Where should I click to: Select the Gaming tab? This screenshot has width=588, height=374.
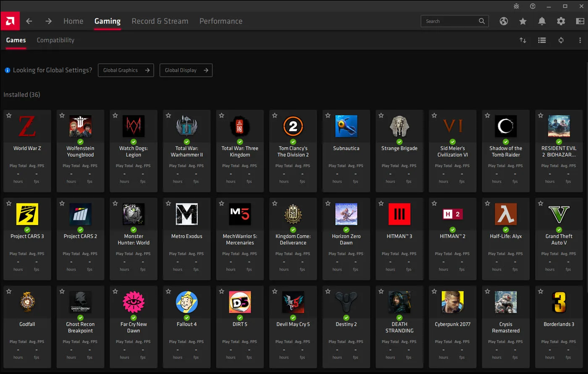point(108,21)
